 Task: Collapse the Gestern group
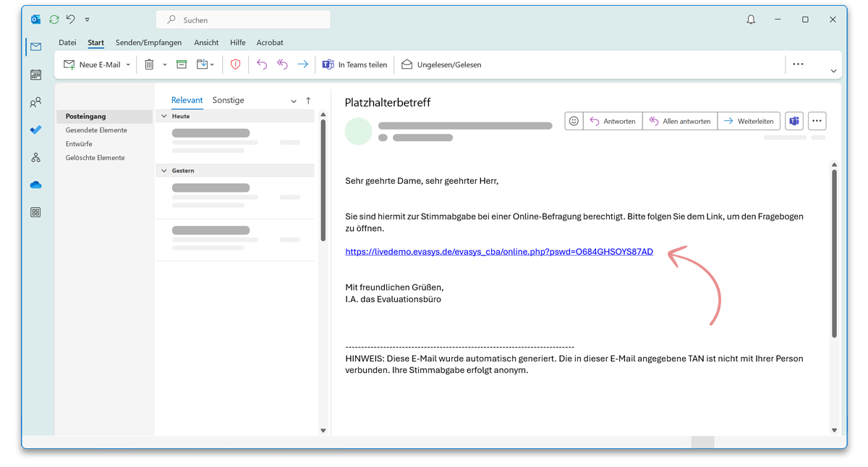tap(164, 171)
